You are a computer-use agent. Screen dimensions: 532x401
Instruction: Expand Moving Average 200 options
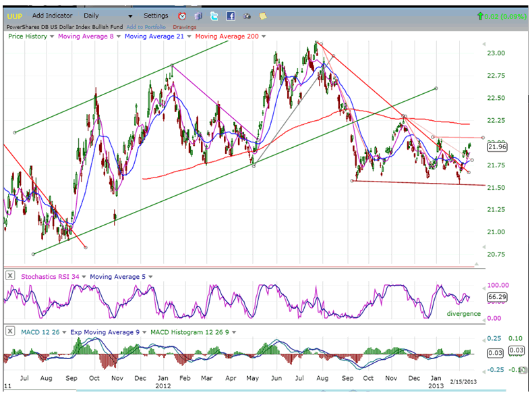point(264,36)
